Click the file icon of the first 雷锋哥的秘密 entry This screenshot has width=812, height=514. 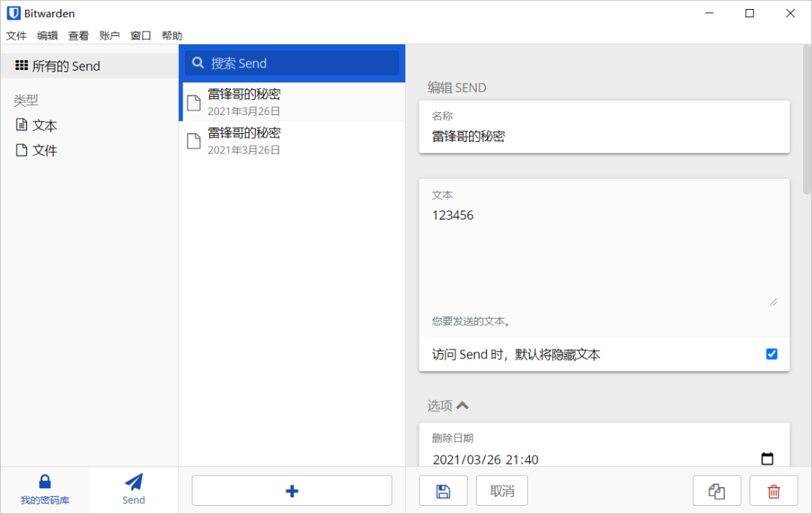pyautogui.click(x=194, y=102)
